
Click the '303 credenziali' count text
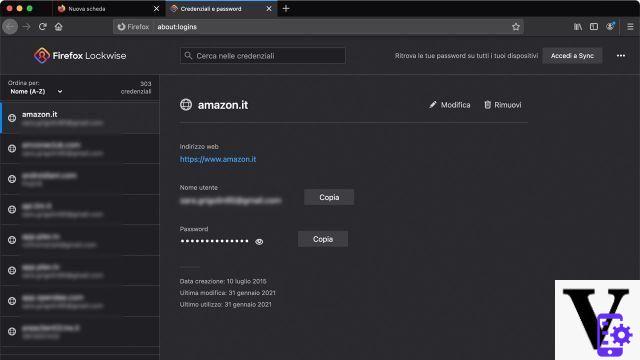136,87
